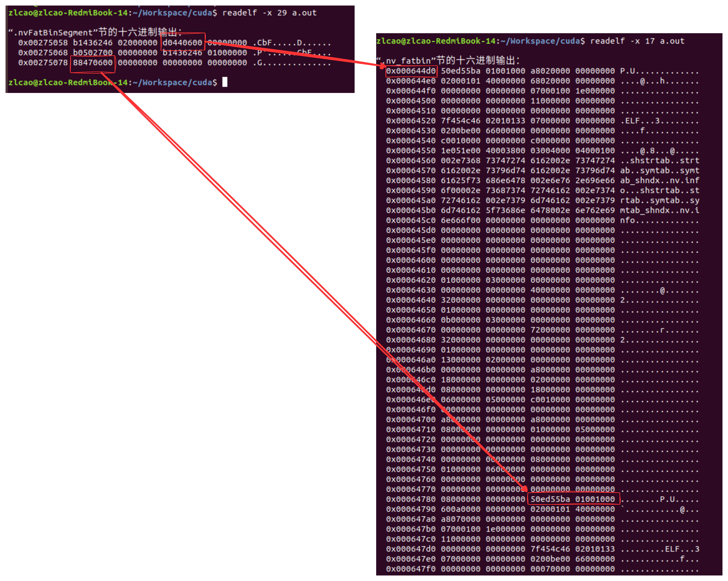Select c0010000 in row 0x00064540

(x=461, y=141)
